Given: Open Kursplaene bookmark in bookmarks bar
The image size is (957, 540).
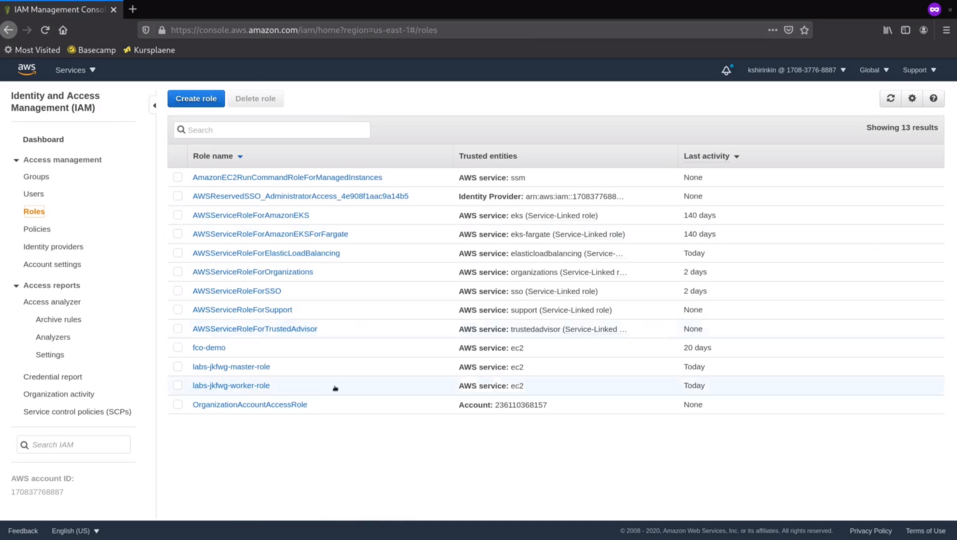Looking at the screenshot, I should coord(149,50).
